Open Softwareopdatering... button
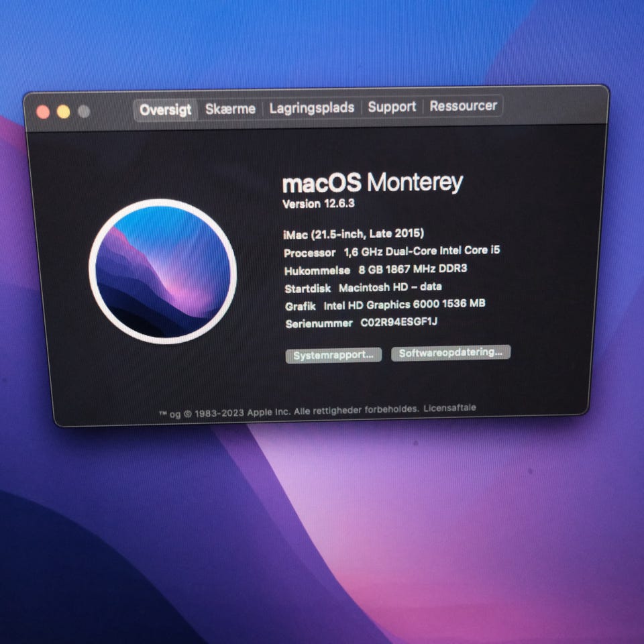The width and height of the screenshot is (644, 644). [451, 353]
